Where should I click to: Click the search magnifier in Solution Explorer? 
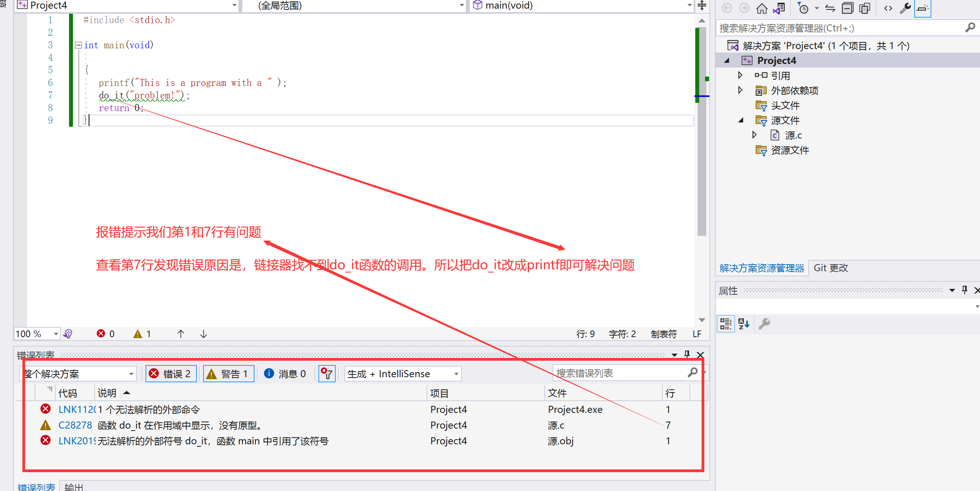pos(970,27)
